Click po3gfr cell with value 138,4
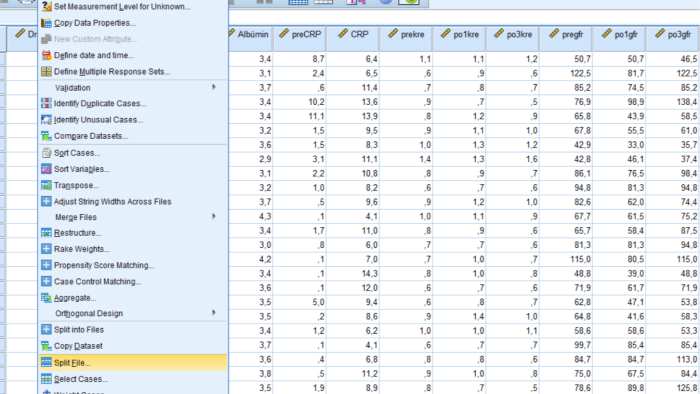Screen dimensions: 700x394 673,102
